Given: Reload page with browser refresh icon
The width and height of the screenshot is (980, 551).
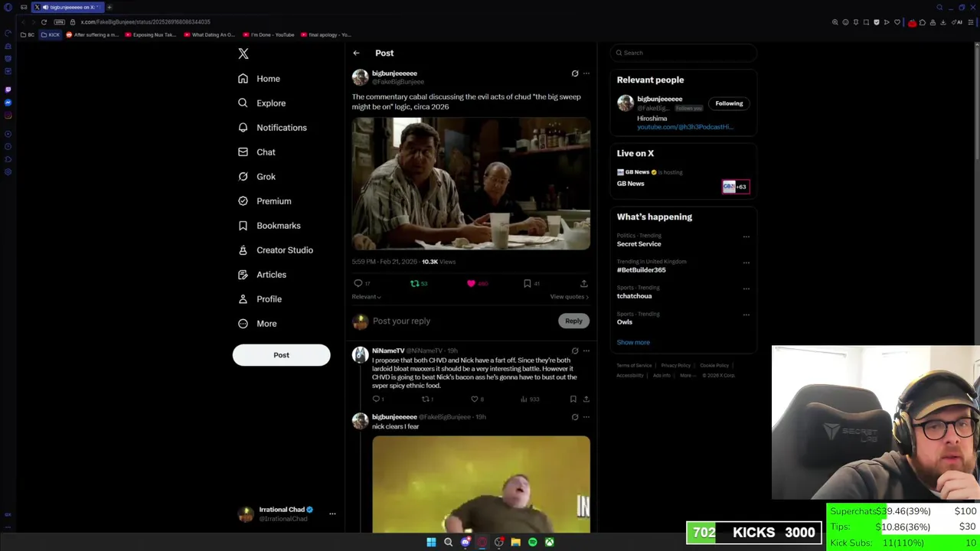Looking at the screenshot, I should point(44,22).
